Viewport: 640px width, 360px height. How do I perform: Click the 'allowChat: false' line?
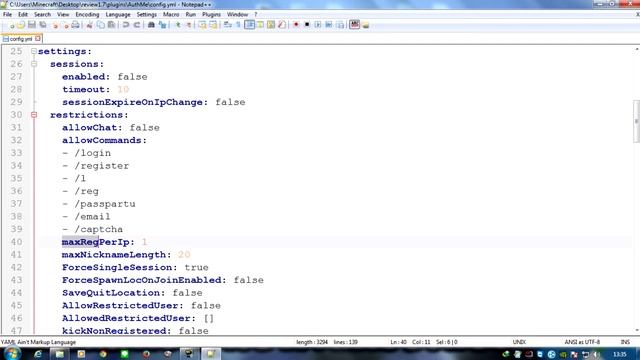coord(111,127)
